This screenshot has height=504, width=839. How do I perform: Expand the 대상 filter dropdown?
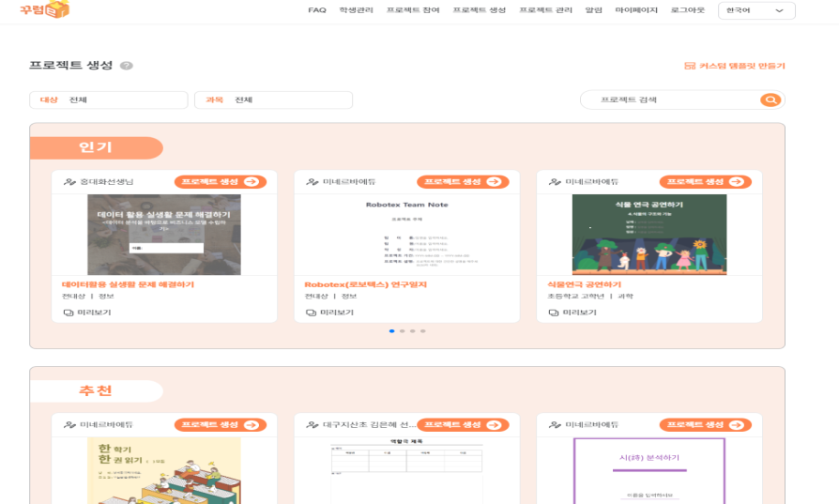tap(109, 100)
